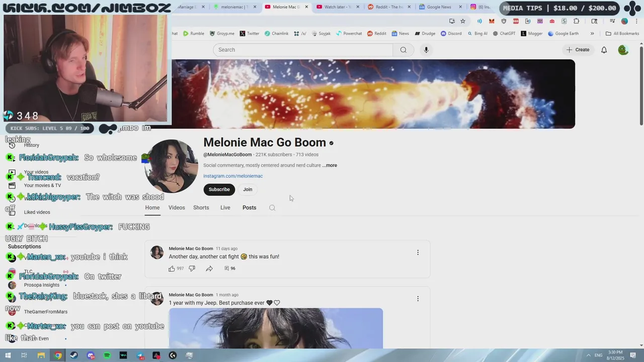
Task: Bookmark this page with the star icon
Action: coord(463,21)
